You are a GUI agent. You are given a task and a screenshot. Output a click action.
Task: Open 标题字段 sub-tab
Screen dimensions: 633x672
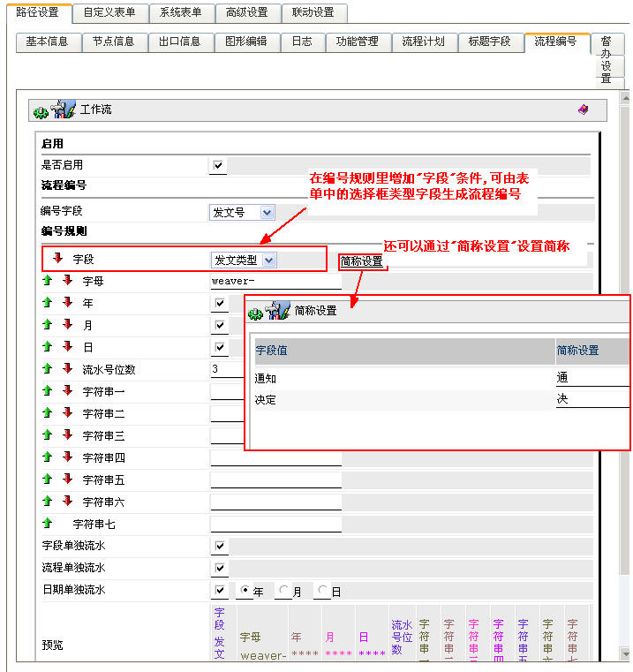coord(489,42)
